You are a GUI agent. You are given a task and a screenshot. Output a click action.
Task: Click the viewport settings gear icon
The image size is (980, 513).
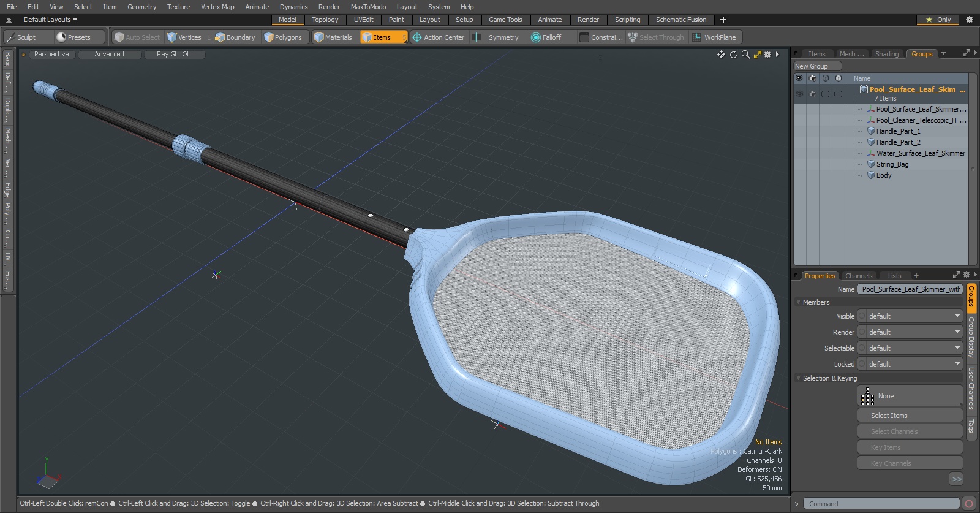[767, 55]
